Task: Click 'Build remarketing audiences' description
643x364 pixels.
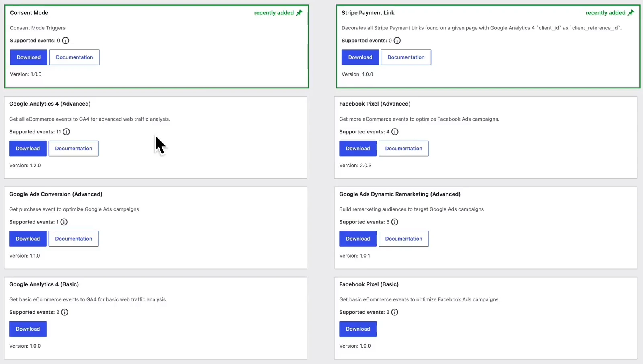Action: pos(412,209)
